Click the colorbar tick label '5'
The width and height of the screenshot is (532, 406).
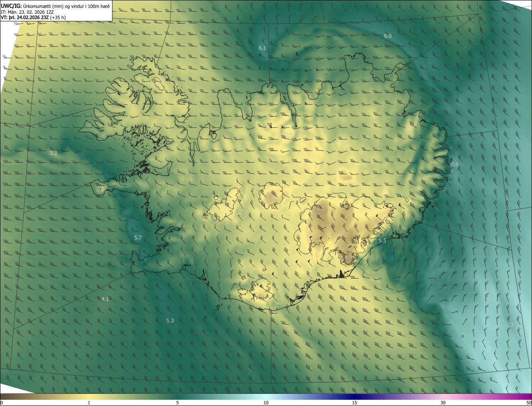pyautogui.click(x=177, y=403)
